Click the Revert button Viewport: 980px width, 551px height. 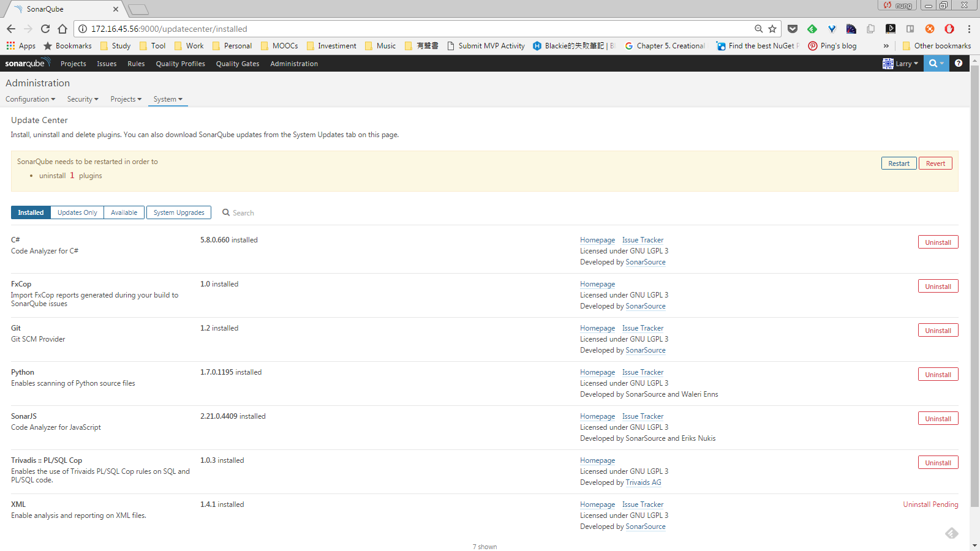(935, 163)
